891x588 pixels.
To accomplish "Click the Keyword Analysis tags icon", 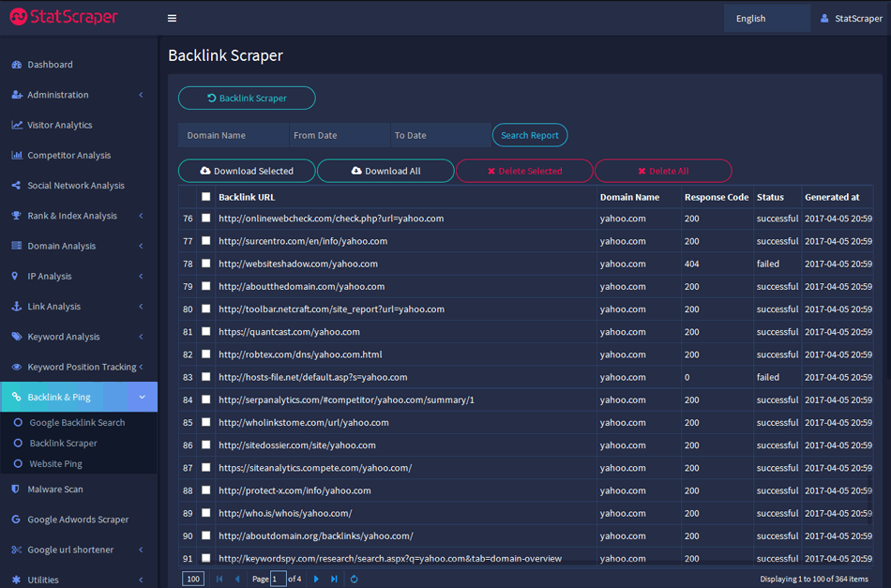I will point(17,337).
